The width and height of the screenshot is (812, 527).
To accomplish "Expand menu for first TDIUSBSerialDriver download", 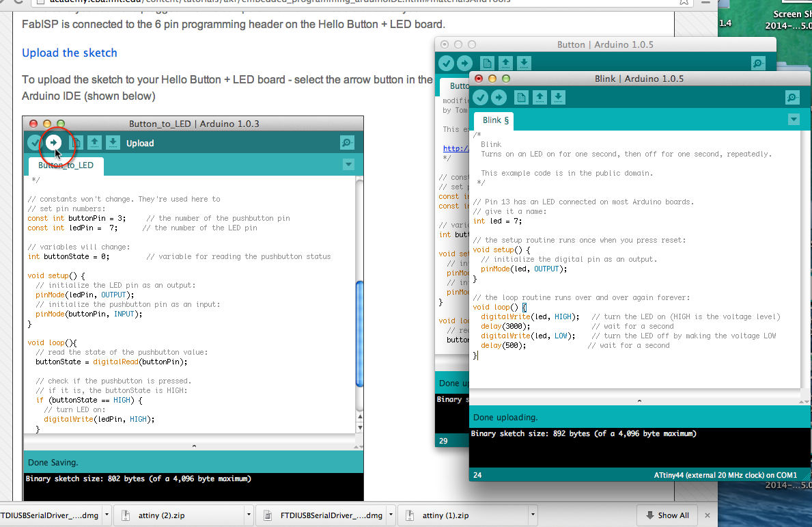I will click(107, 515).
